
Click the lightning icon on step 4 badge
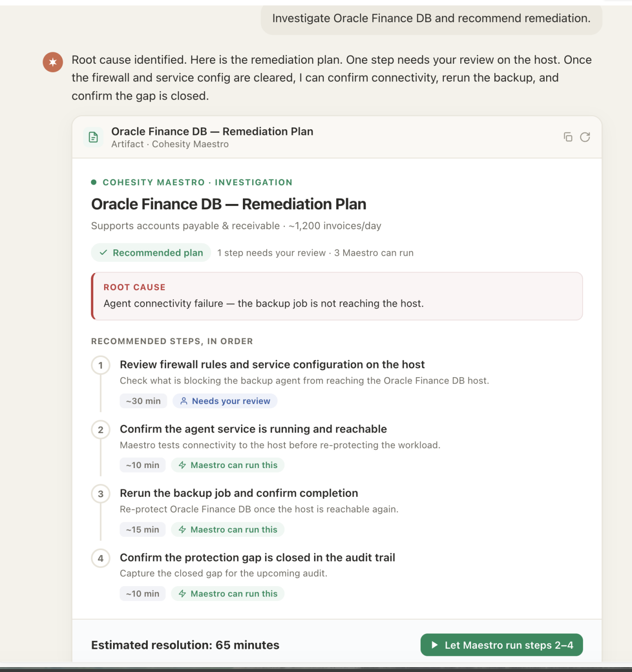(x=182, y=593)
